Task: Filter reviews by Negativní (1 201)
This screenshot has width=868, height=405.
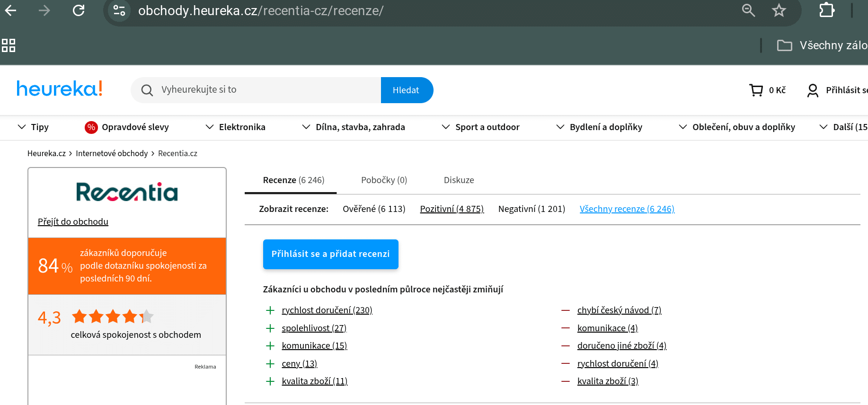Action: (531, 209)
